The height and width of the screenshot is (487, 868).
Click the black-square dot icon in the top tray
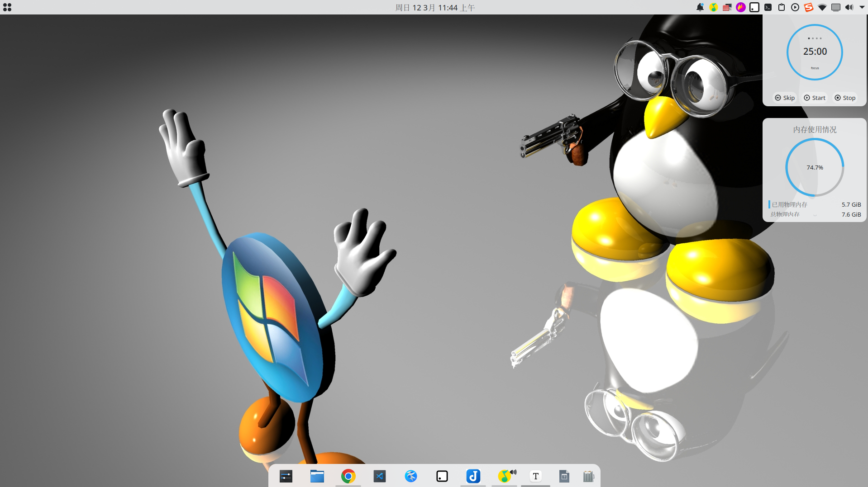pos(754,7)
